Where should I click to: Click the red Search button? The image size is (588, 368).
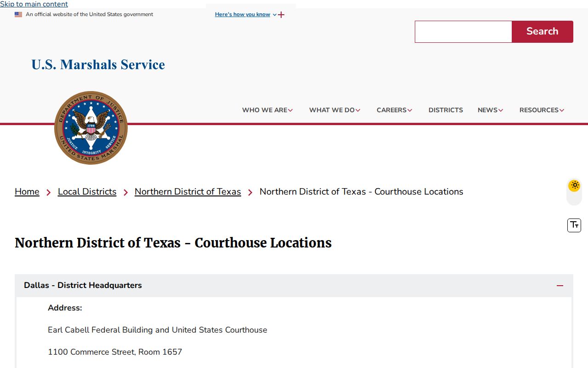tap(543, 32)
